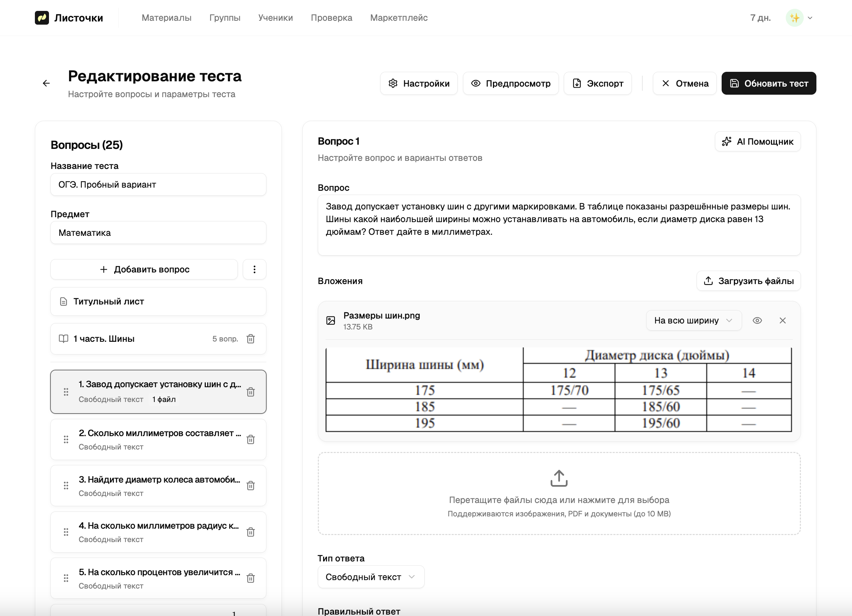Go to the Материалы nav tab
The image size is (852, 616).
click(x=166, y=18)
